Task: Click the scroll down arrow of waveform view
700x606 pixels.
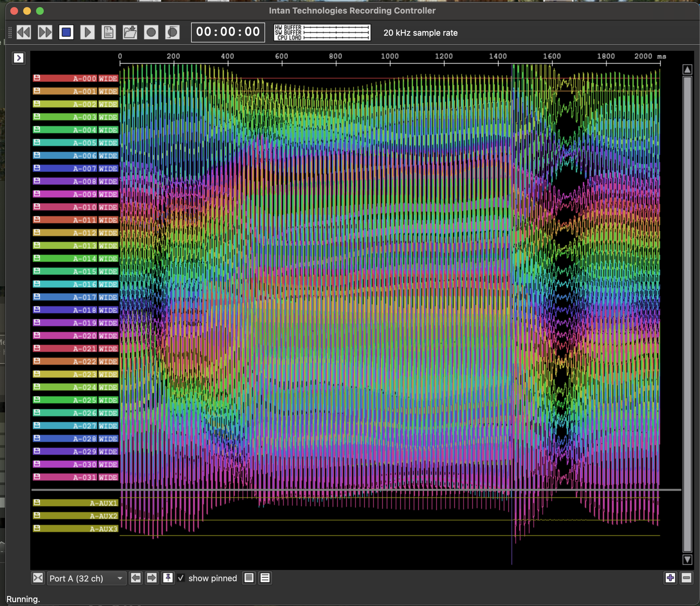Action: point(687,559)
